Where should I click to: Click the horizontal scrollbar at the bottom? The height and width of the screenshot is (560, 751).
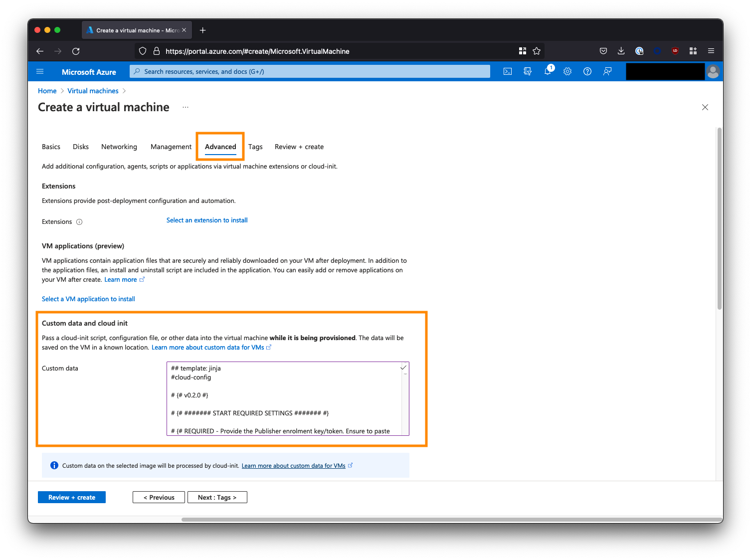click(x=452, y=520)
